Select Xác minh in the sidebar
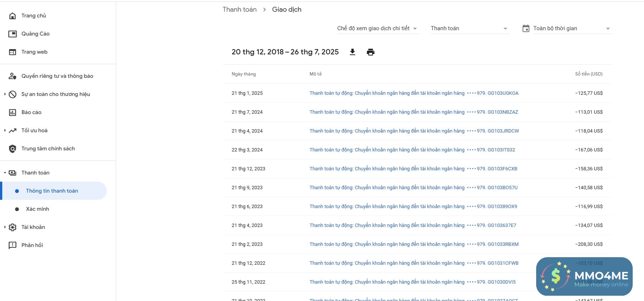 (x=37, y=209)
